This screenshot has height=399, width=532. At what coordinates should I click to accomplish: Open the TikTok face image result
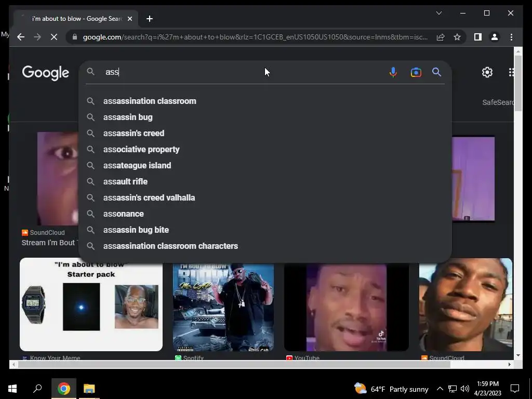[x=347, y=307]
